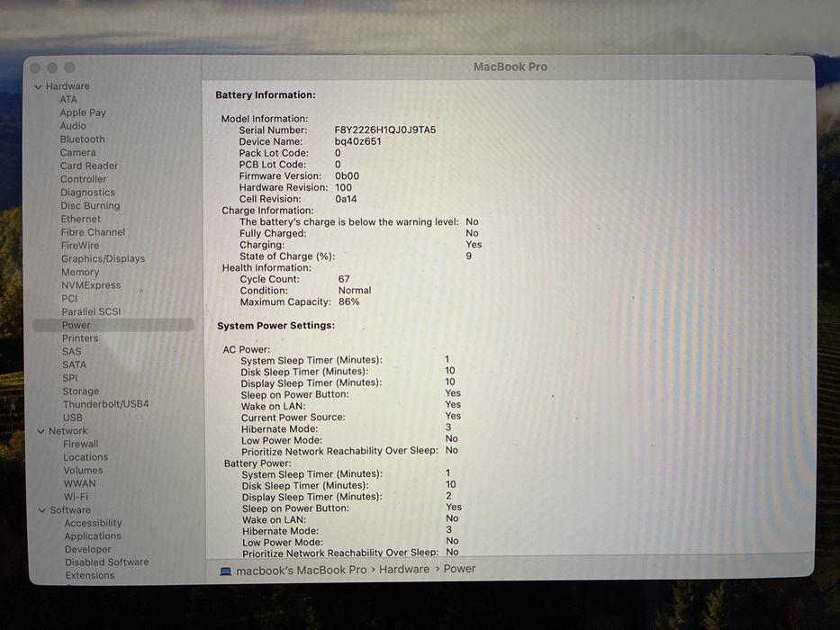Select NVMExpress in sidebar

(91, 285)
